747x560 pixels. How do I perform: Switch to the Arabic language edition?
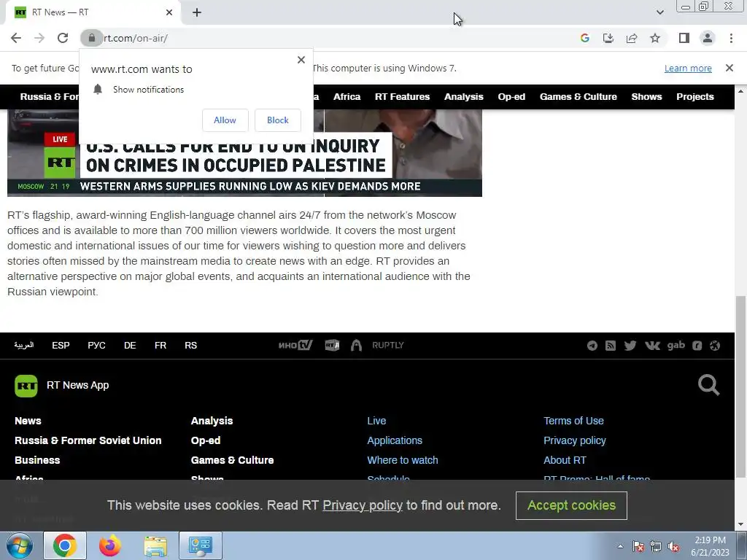(x=24, y=345)
